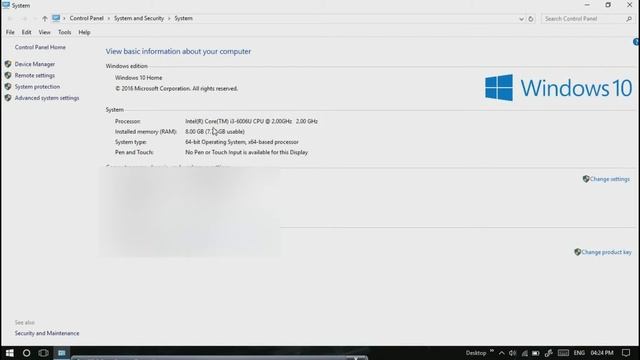Open the touch keyboard tray icon
This screenshot has width=640, height=360.
(x=563, y=353)
